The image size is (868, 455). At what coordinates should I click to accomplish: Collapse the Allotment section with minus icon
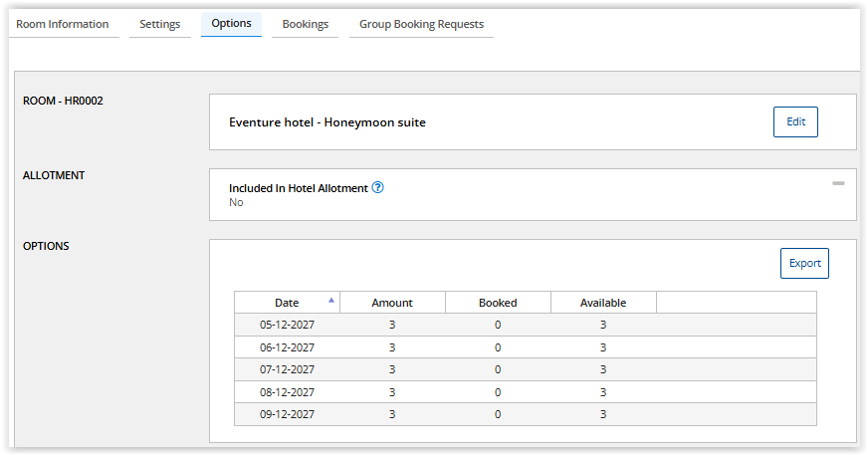tap(838, 183)
